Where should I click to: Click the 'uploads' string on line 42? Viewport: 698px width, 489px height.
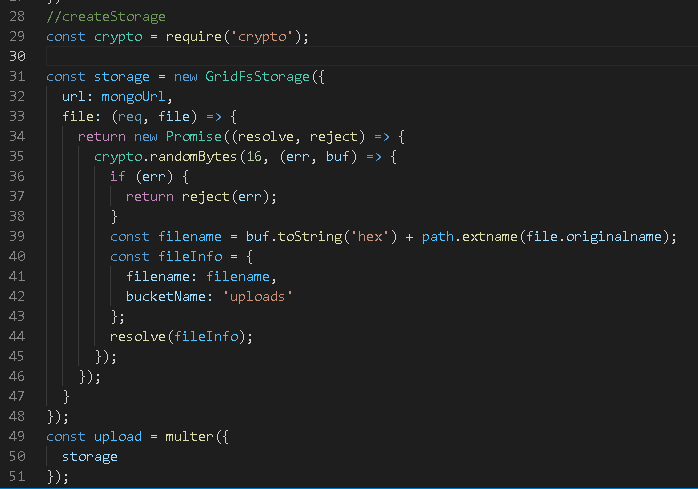coord(257,297)
